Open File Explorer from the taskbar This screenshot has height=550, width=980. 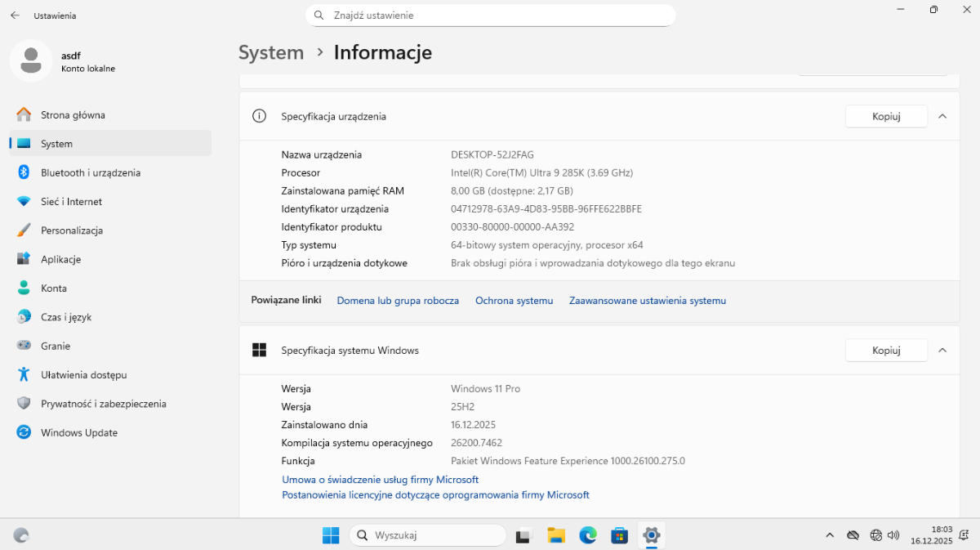coord(556,535)
